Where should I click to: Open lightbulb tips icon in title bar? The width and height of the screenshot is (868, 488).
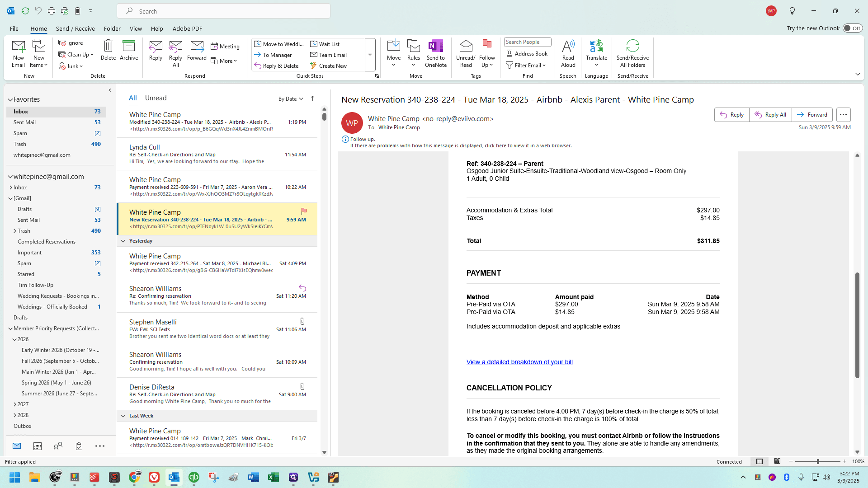pos(792,11)
